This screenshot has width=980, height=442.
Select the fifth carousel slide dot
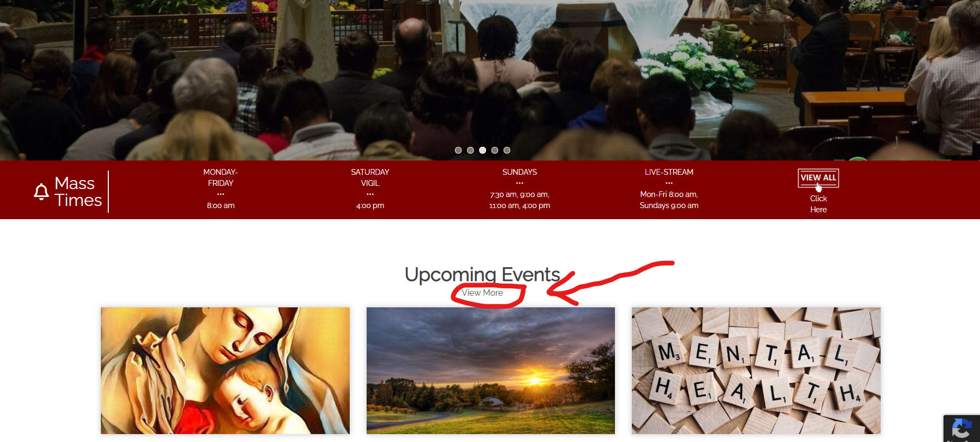click(x=507, y=151)
